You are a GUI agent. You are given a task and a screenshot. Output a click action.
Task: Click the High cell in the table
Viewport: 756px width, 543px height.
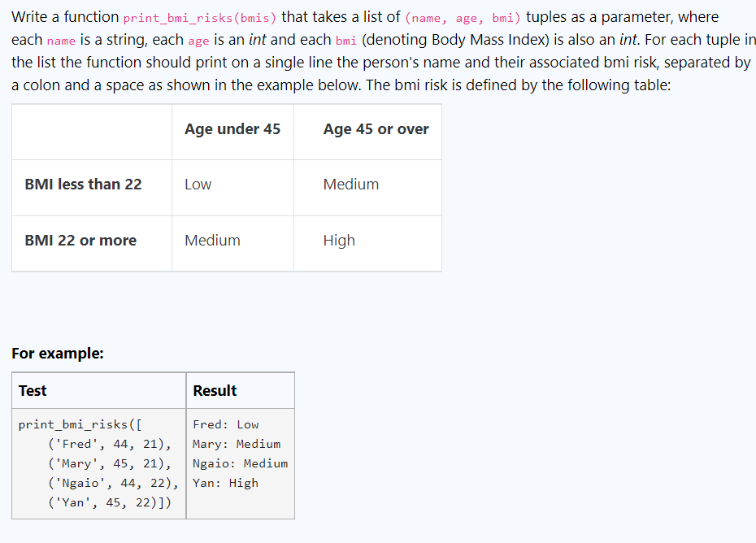(339, 240)
